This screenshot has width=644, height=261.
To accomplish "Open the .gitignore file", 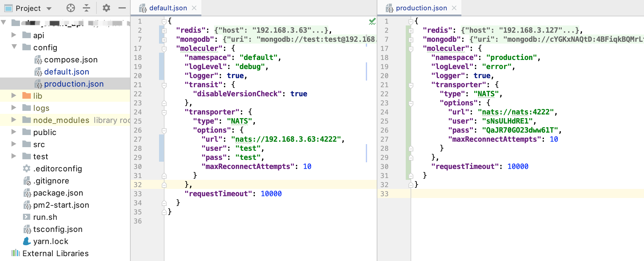I will (51, 181).
